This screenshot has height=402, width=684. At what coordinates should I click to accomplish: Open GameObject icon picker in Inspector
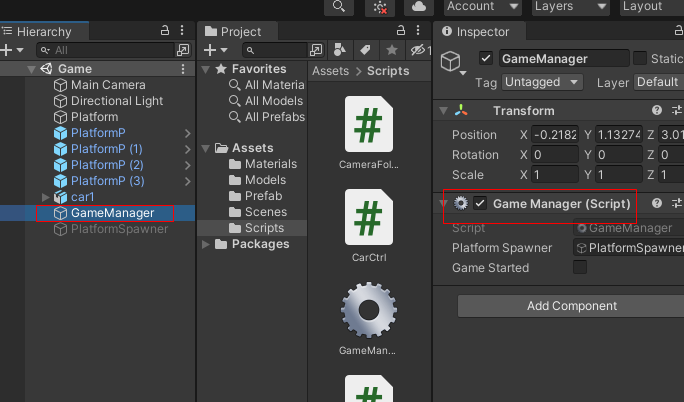(x=453, y=63)
